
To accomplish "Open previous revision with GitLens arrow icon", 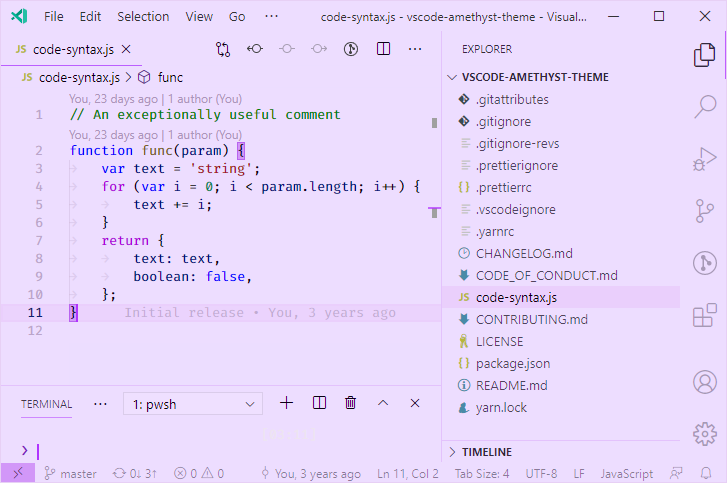I will pos(255,49).
